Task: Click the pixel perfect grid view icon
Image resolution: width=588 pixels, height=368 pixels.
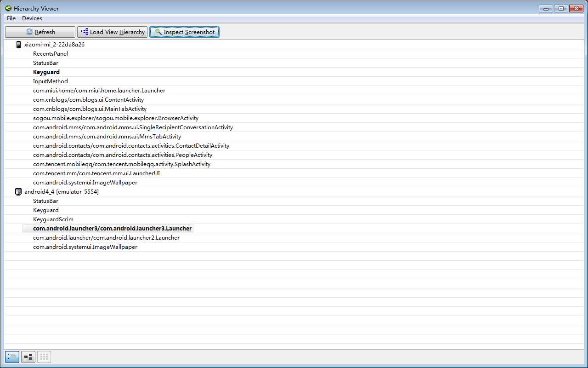Action: pos(44,356)
